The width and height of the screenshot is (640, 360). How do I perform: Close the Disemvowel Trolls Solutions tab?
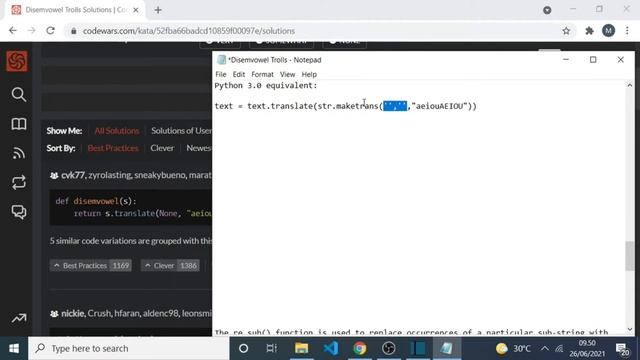(x=136, y=10)
